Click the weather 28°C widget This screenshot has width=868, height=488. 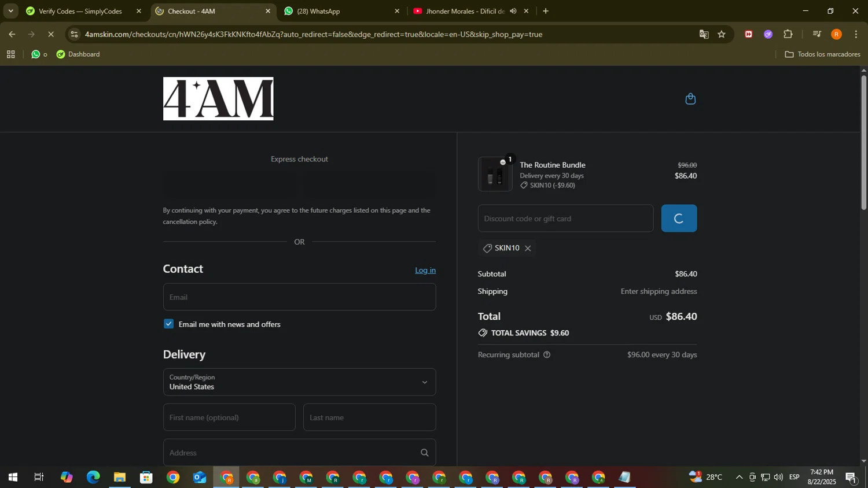(x=706, y=478)
